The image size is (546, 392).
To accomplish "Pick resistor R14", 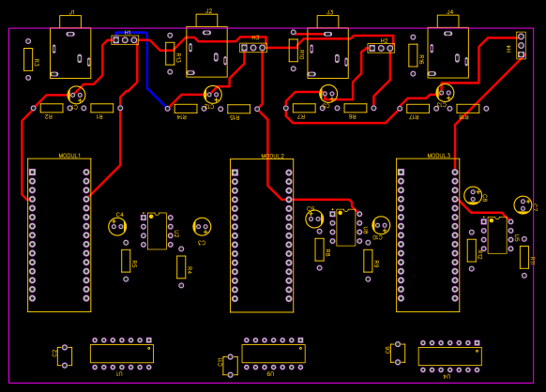I will 186,109.
